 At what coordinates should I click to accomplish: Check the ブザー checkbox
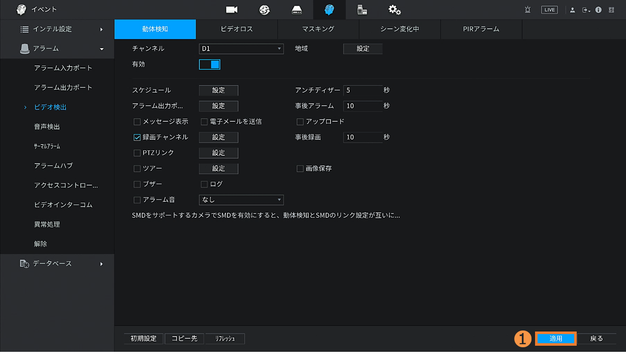(x=137, y=184)
